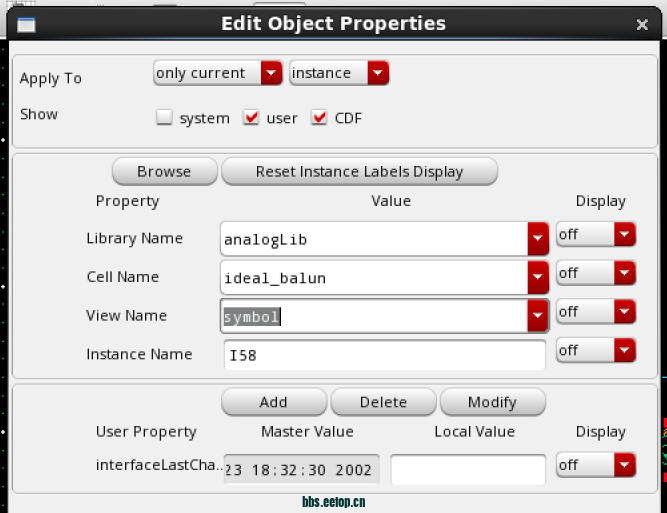The width and height of the screenshot is (667, 513).
Task: Click the 'Edit Object Properties' title text
Action: (x=334, y=23)
